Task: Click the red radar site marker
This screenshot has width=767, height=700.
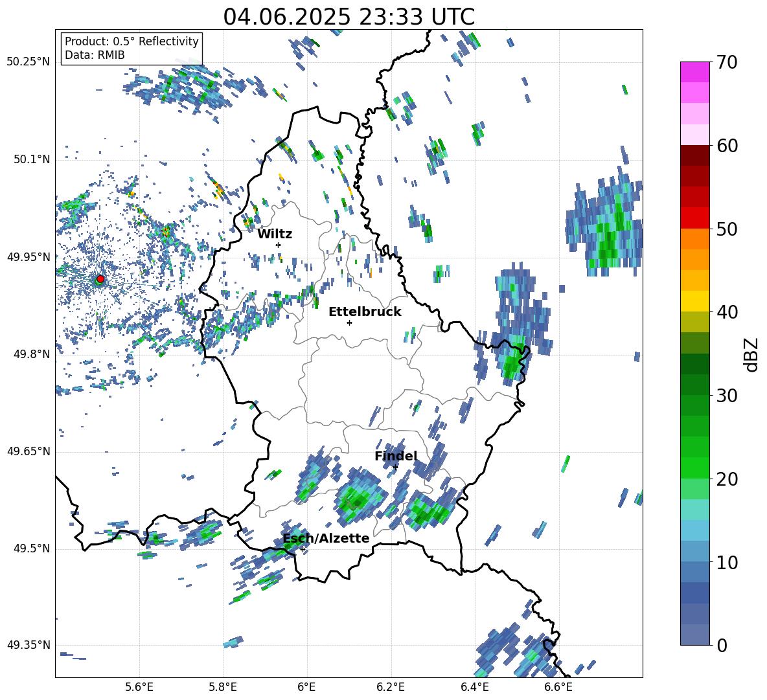Action: coord(100,279)
